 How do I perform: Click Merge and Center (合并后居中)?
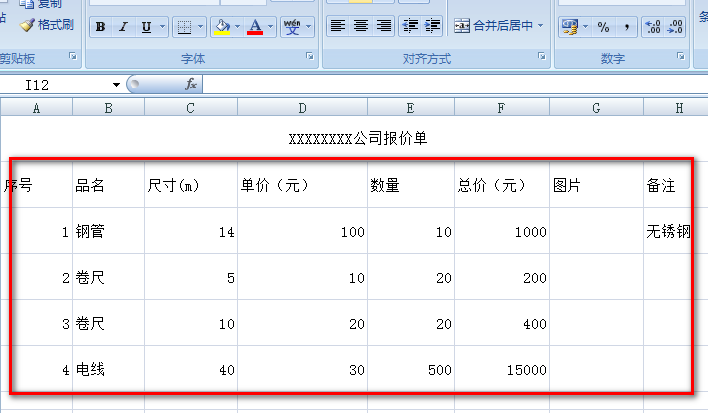(x=494, y=26)
